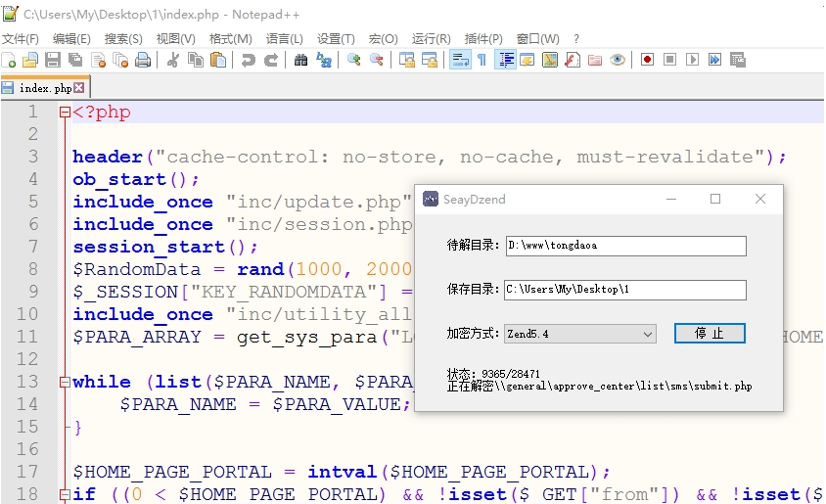Click the Print icon in toolbar
This screenshot has width=826, height=504.
143,60
